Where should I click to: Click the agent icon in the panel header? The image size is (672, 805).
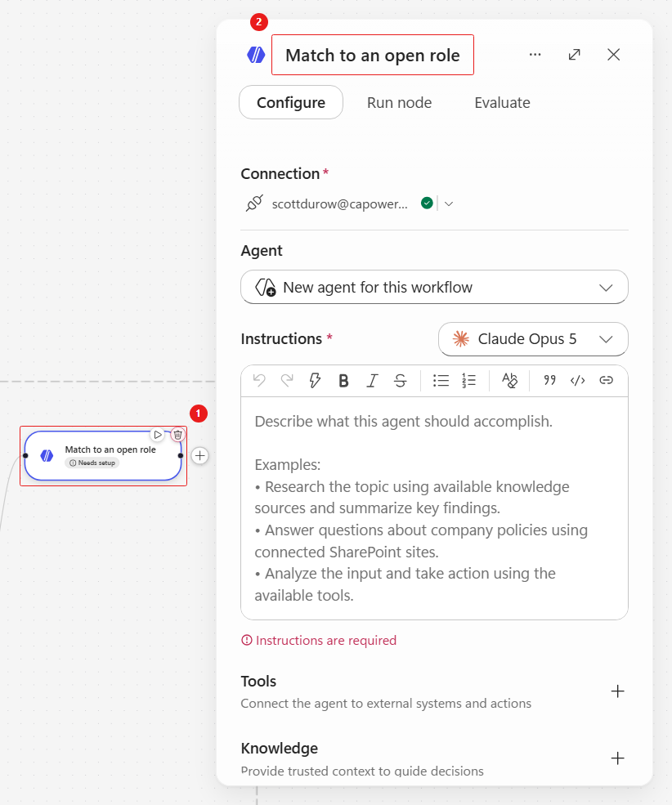256,55
